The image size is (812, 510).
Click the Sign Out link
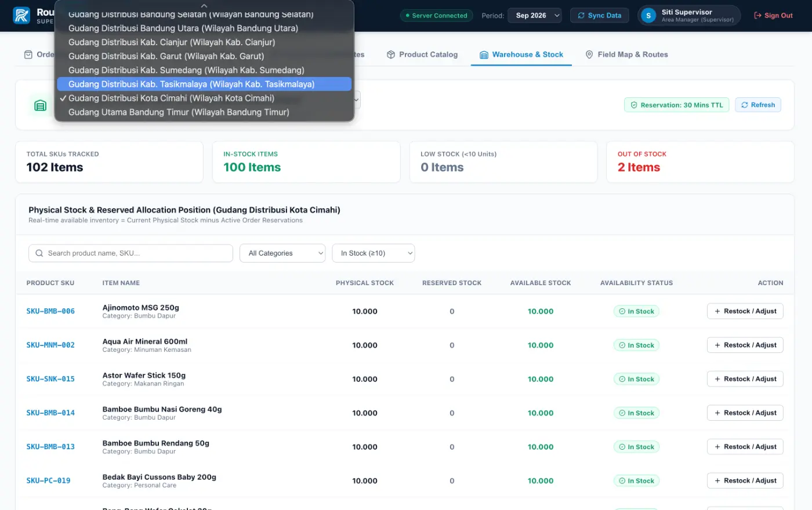773,16
